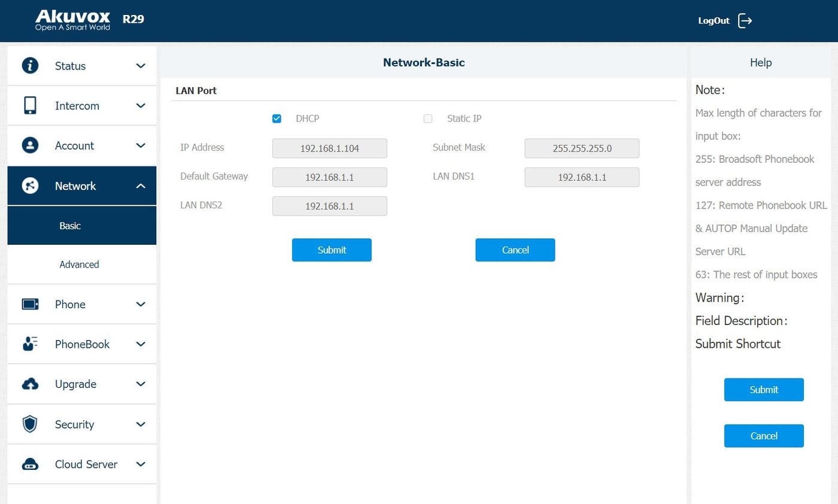Expand the Cloud Server chevron
Viewport: 838px width, 504px height.
(x=141, y=464)
